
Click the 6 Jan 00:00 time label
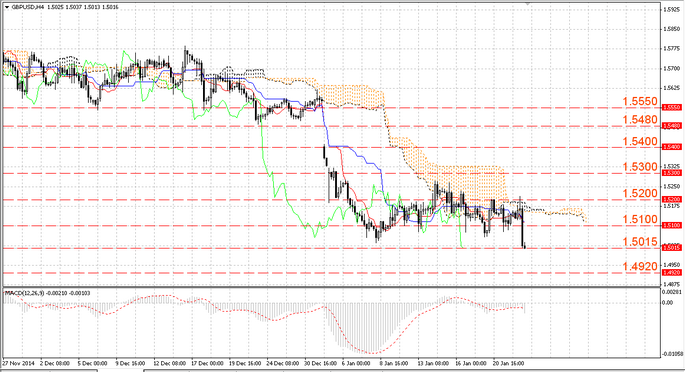(356, 363)
